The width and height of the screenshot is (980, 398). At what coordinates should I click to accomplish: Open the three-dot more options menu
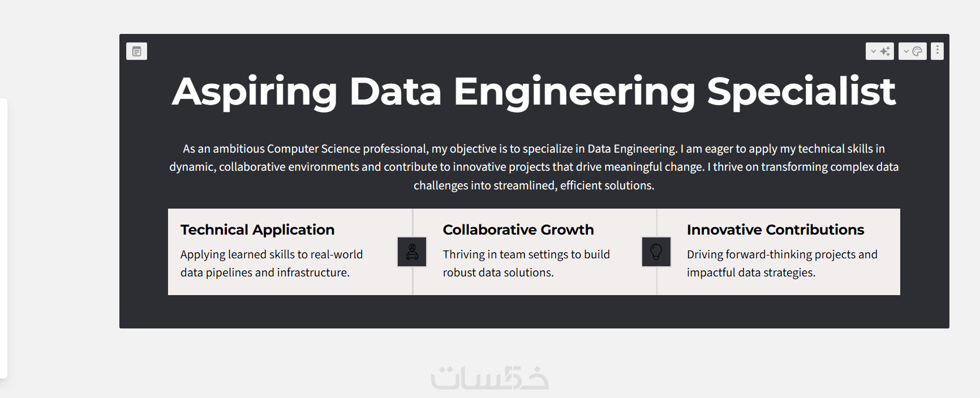pyautogui.click(x=937, y=51)
